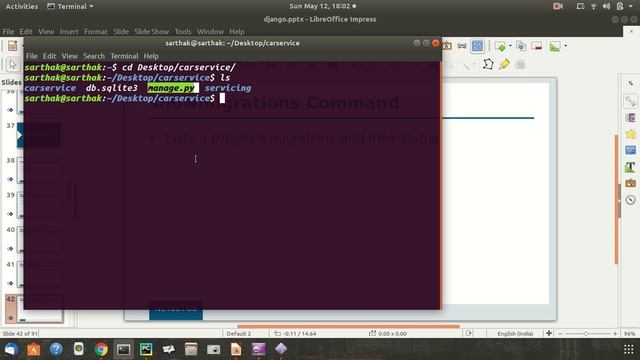Click Impress Delete Slide icon
This screenshot has height=360, width=640.
(537, 46)
